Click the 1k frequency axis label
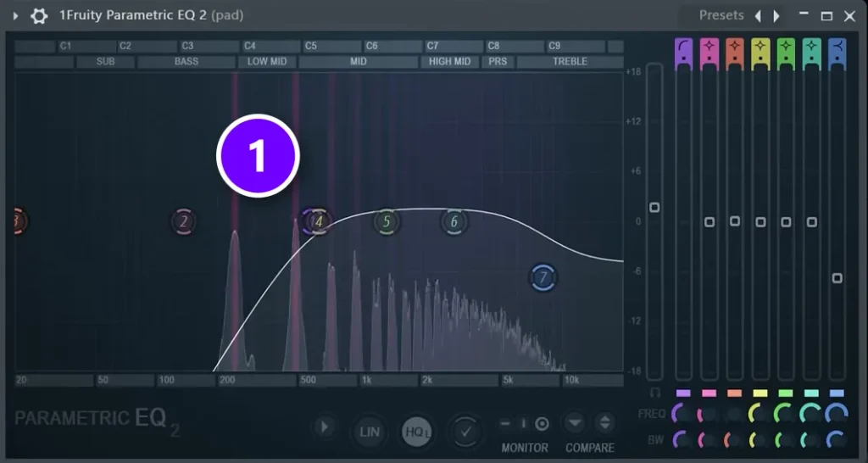868x463 pixels. [x=366, y=380]
